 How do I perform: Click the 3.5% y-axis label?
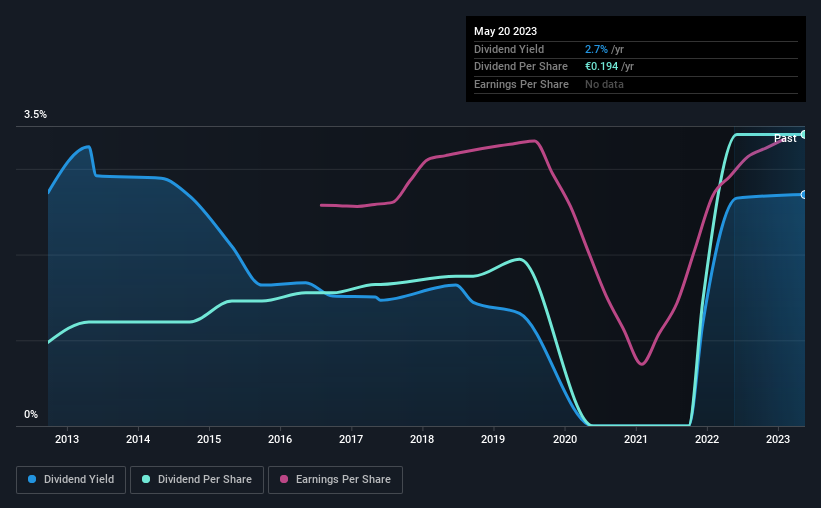tap(35, 115)
